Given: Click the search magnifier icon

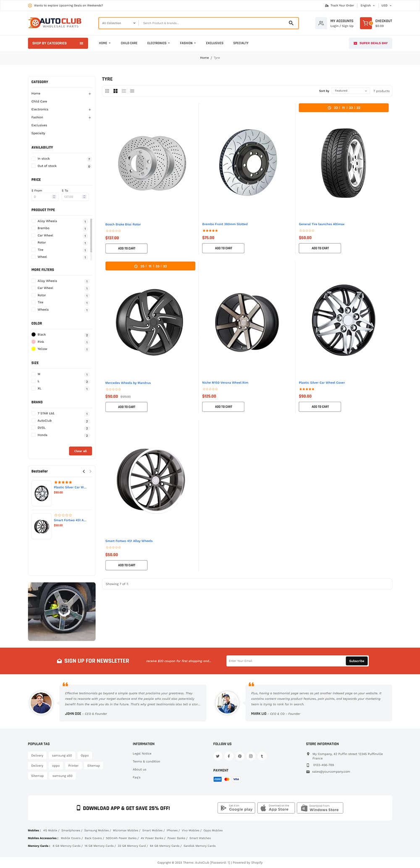Looking at the screenshot, I should [291, 23].
